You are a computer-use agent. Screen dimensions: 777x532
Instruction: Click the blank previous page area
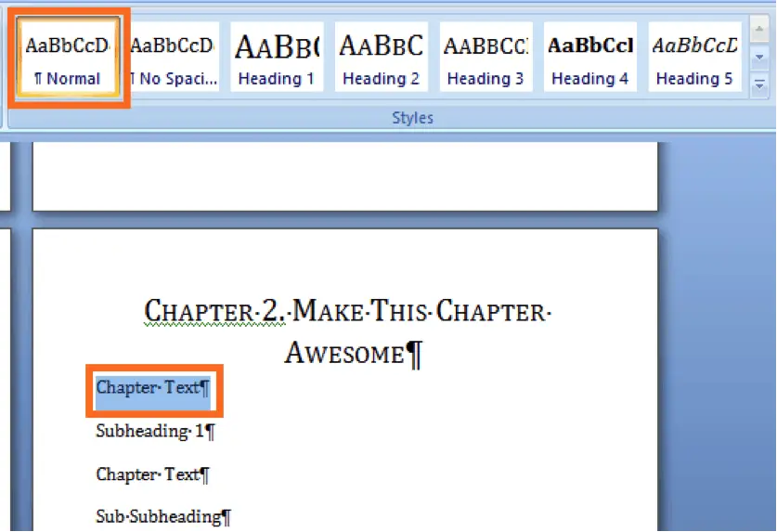pyautogui.click(x=345, y=176)
